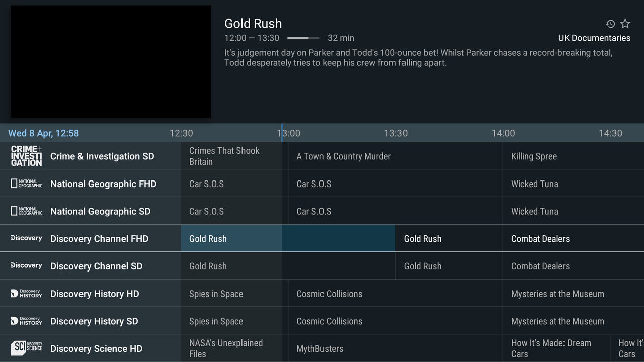Click the Discovery Channel FHD logo
644x362 pixels.
pos(27,238)
